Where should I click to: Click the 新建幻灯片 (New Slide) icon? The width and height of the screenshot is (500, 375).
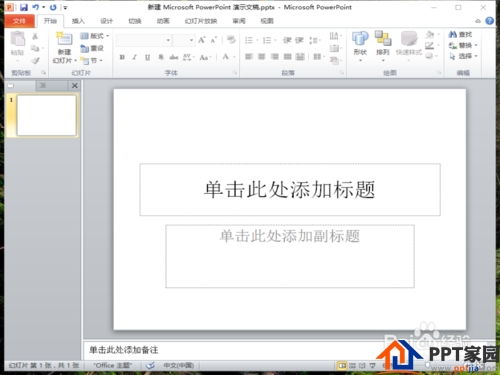[64, 39]
